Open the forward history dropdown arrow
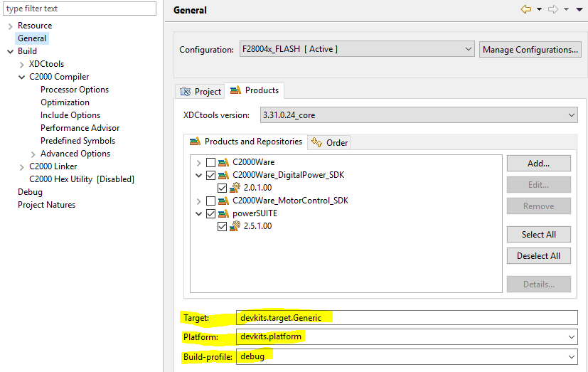Screen dimensions: 588x372 pyautogui.click(x=566, y=10)
